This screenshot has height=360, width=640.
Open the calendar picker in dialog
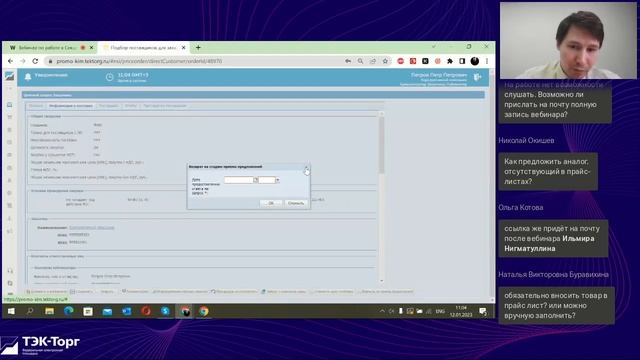256,180
